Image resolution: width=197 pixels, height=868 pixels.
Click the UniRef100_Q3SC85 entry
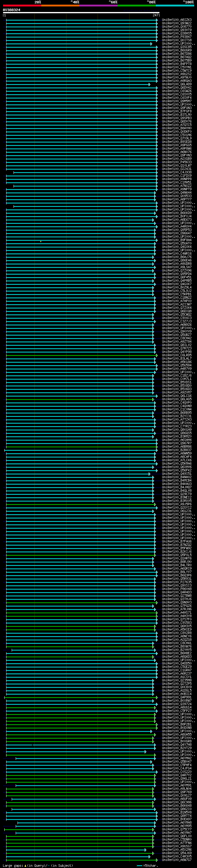176,47
